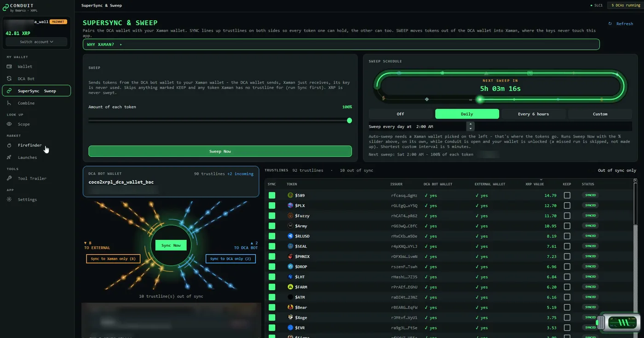The width and height of the screenshot is (644, 338).
Task: Click the Tool Trailer icon
Action: 9,179
